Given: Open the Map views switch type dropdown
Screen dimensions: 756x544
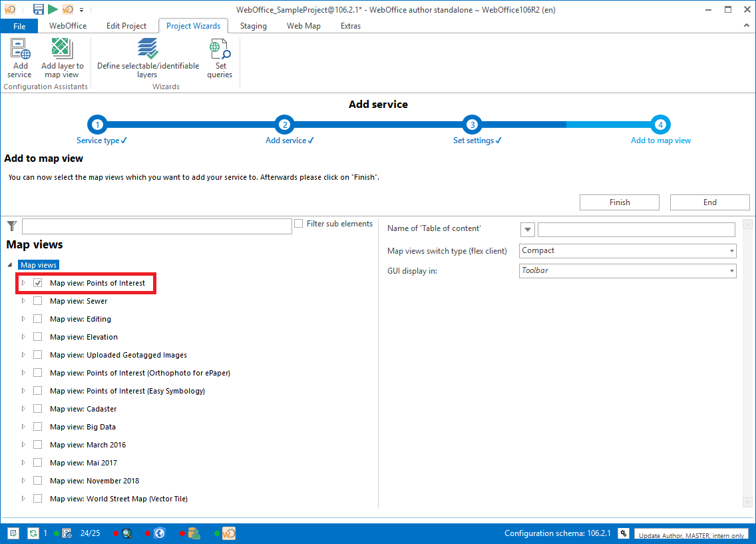Looking at the screenshot, I should point(731,250).
